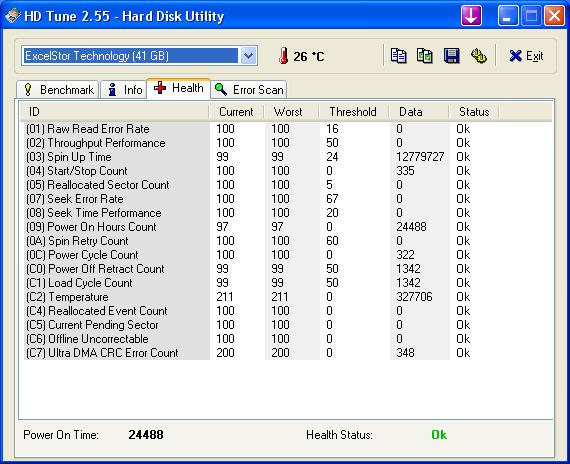Open the Info tab
The height and width of the screenshot is (464, 570).
(124, 90)
